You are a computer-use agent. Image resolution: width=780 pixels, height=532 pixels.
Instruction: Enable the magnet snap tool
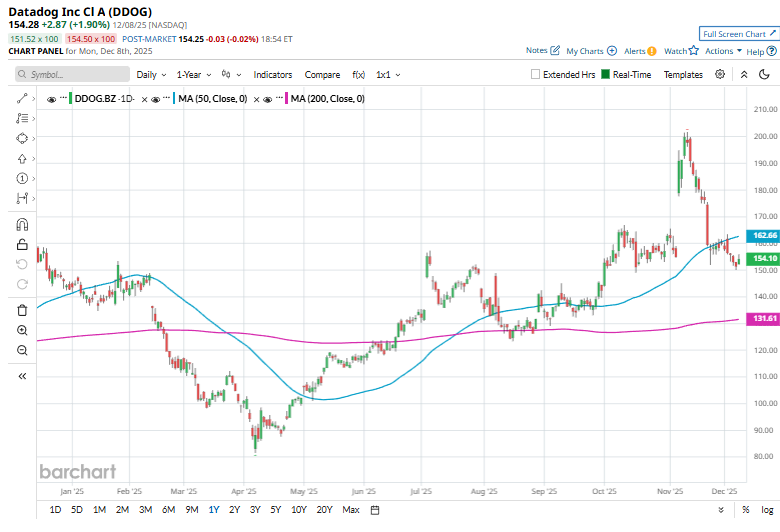(22, 224)
